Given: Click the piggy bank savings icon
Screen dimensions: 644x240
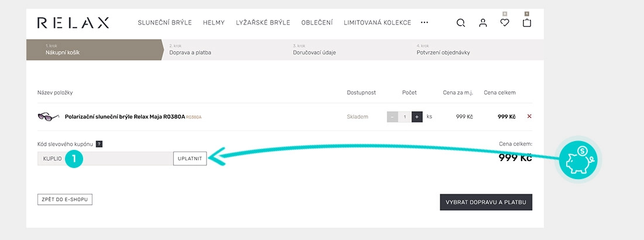Looking at the screenshot, I should (x=578, y=159).
